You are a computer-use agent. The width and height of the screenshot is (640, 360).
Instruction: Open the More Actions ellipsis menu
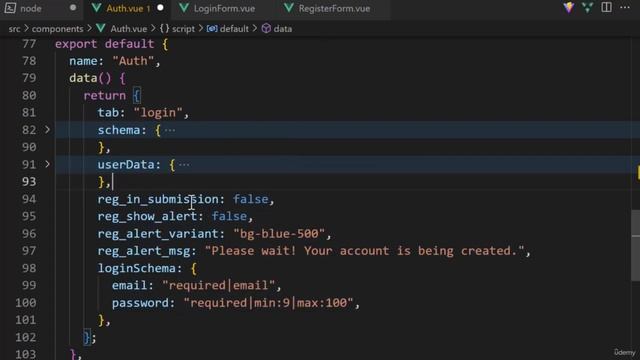point(625,7)
